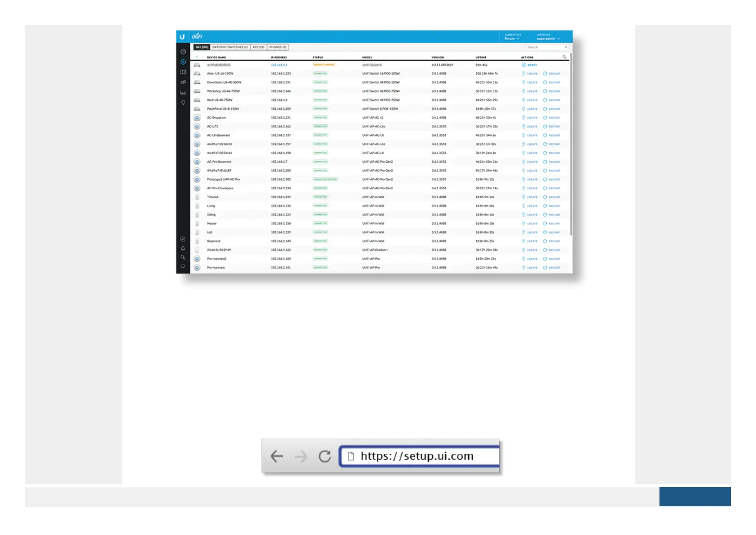Click the Search input field
The image size is (756, 535).
pyautogui.click(x=548, y=47)
